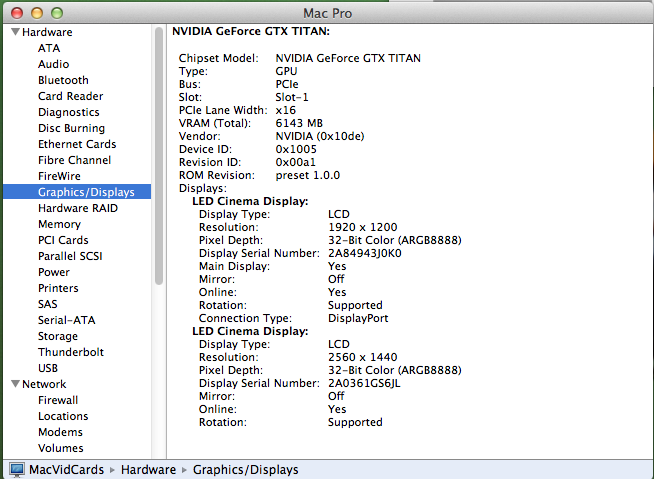Click the Slot value Slot-1
The width and height of the screenshot is (654, 479).
292,97
